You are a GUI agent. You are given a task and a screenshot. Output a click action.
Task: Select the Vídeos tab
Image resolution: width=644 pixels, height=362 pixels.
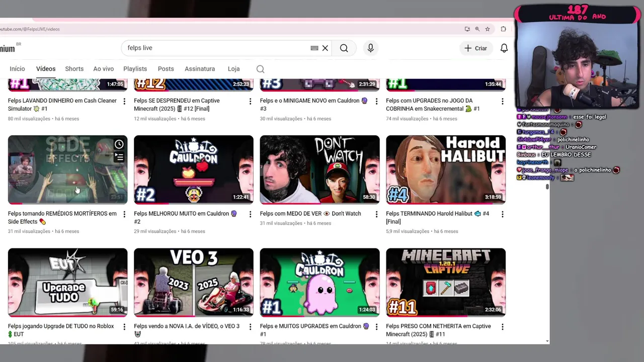pos(46,69)
